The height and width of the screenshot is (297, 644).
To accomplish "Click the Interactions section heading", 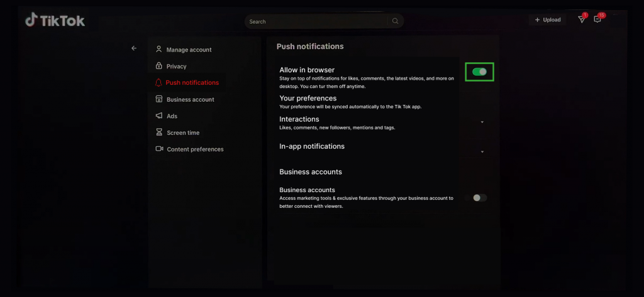I will [x=299, y=119].
